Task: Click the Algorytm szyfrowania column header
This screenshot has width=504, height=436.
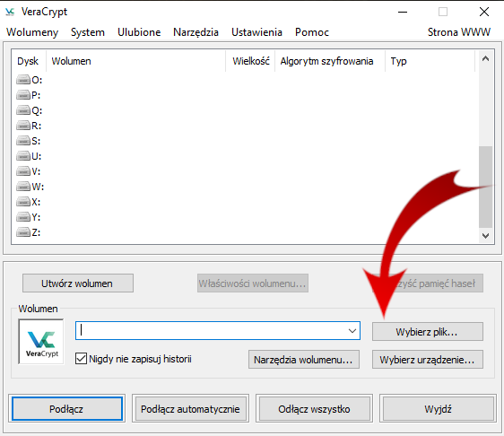Action: pyautogui.click(x=330, y=61)
